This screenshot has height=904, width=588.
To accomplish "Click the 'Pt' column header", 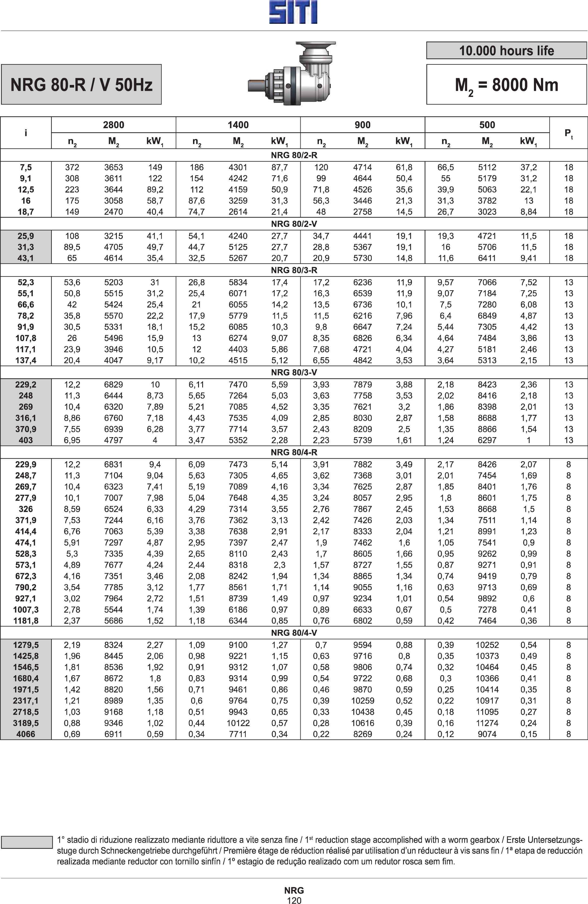I will pyautogui.click(x=568, y=133).
